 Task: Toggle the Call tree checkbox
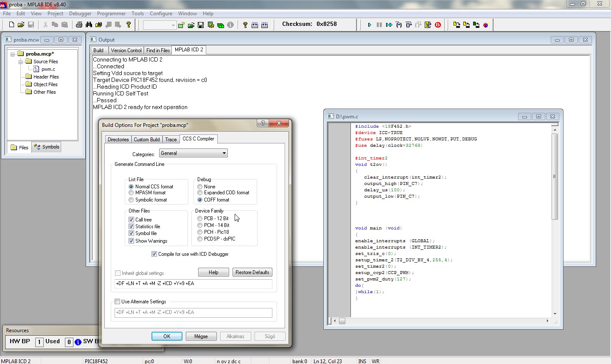pyautogui.click(x=132, y=220)
